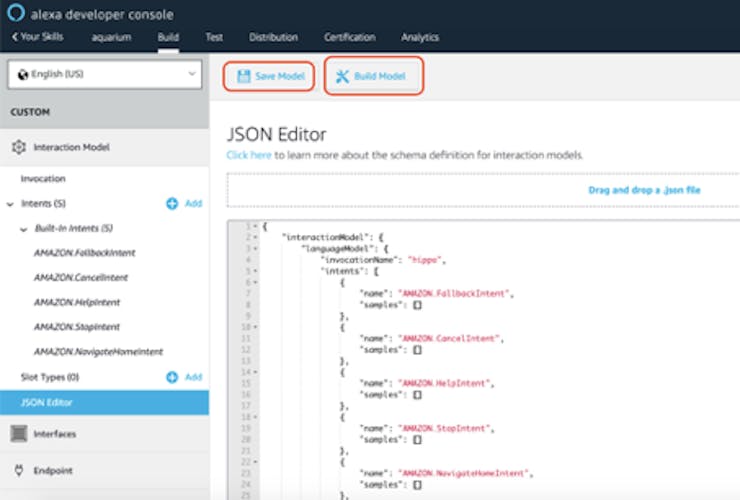Click the back chevron beside Your Skills
This screenshot has height=500, width=740.
[x=15, y=37]
